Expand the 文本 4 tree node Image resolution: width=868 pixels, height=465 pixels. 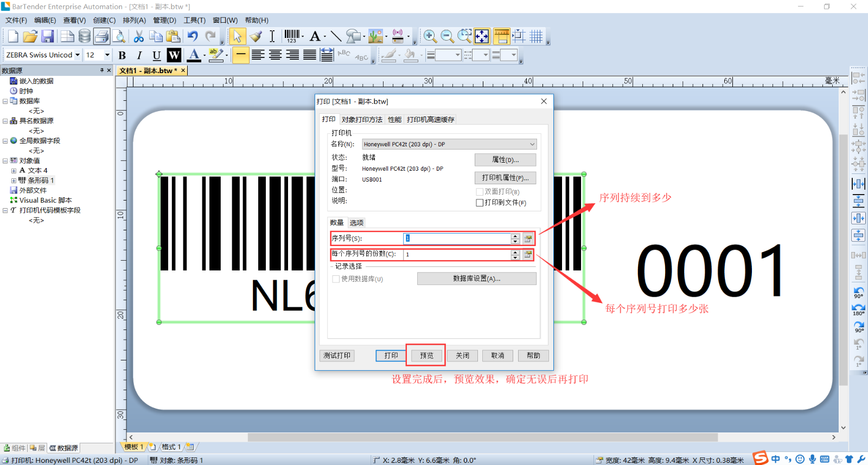[14, 171]
